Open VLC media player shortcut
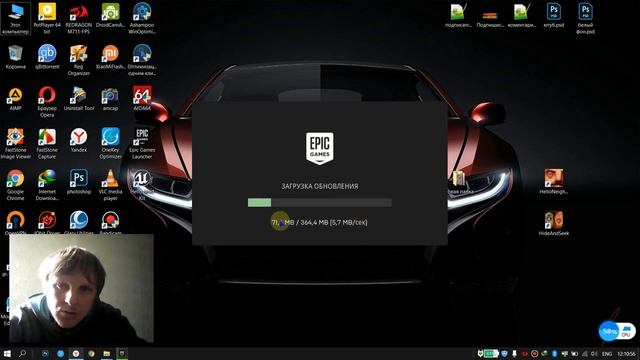The width and height of the screenshot is (640, 360). tap(110, 185)
